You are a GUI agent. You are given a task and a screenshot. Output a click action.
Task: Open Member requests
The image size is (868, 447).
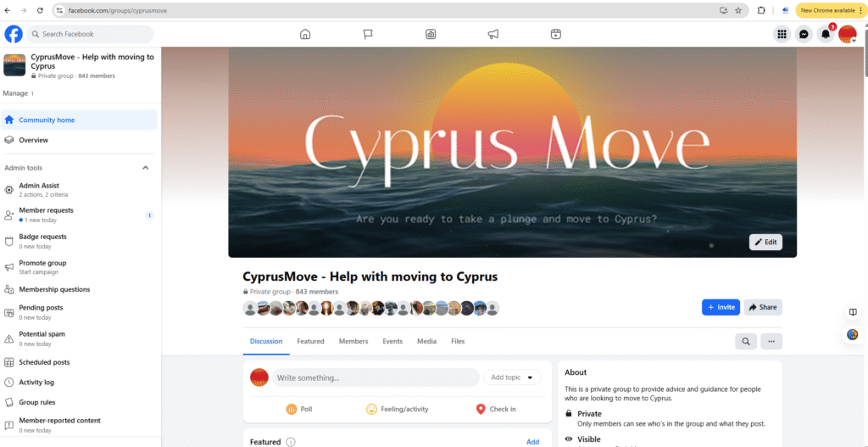pos(79,215)
